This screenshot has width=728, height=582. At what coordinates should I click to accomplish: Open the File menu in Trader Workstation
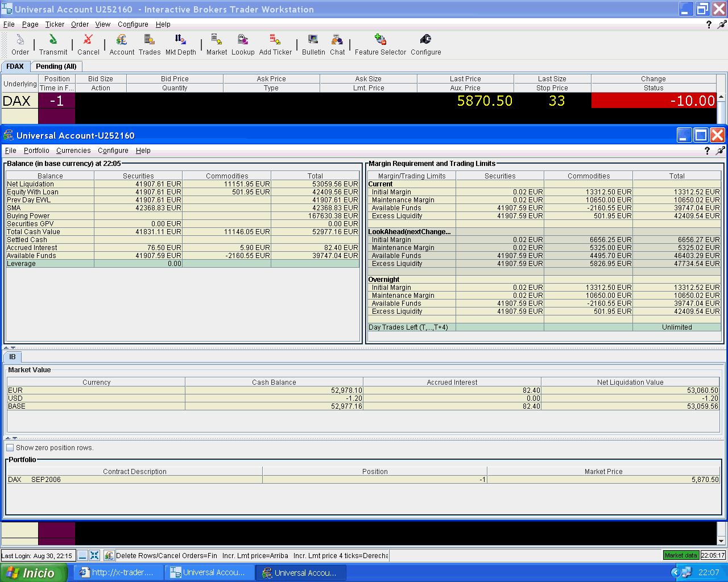[9, 24]
